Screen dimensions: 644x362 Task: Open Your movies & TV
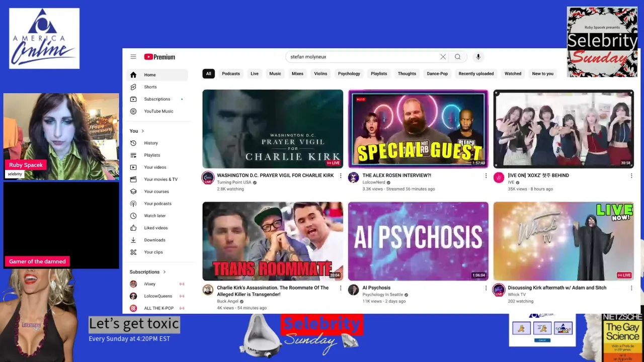(157, 179)
